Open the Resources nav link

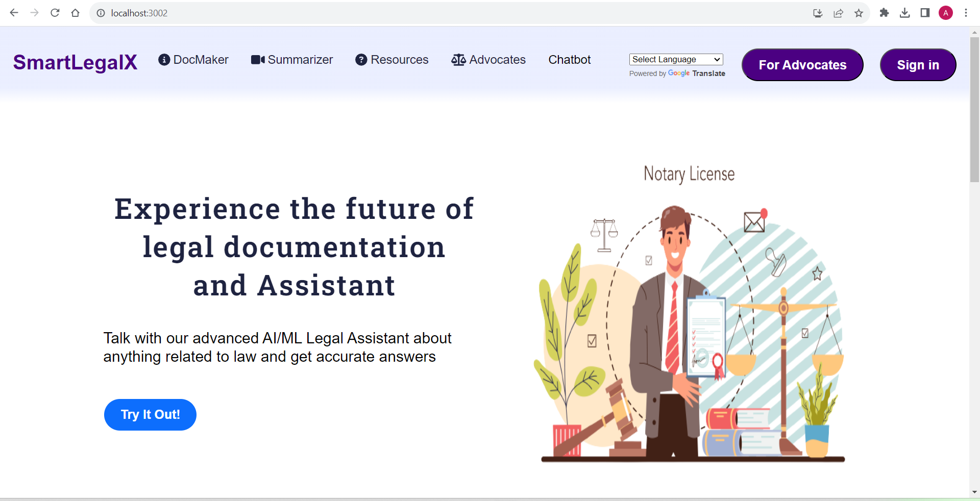coord(392,60)
